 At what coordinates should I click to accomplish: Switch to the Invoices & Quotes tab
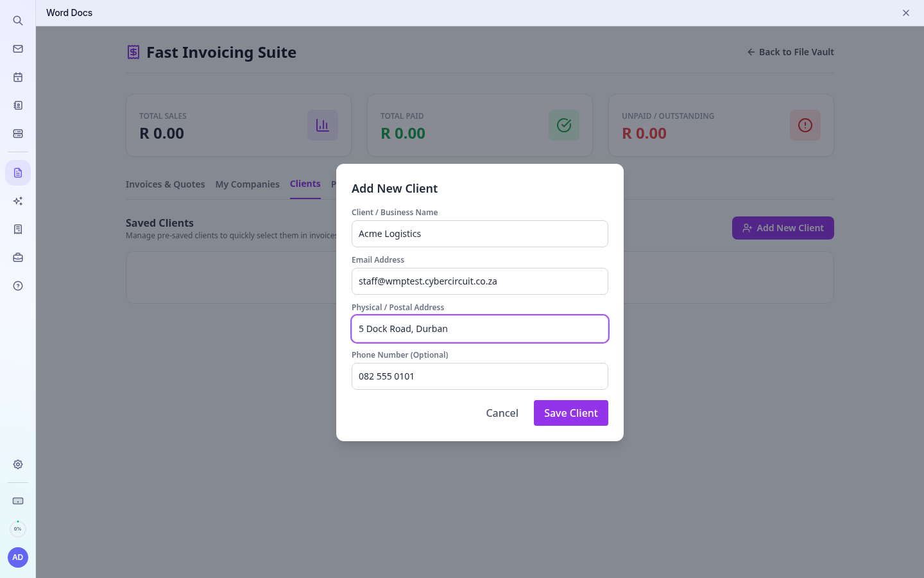click(x=166, y=184)
